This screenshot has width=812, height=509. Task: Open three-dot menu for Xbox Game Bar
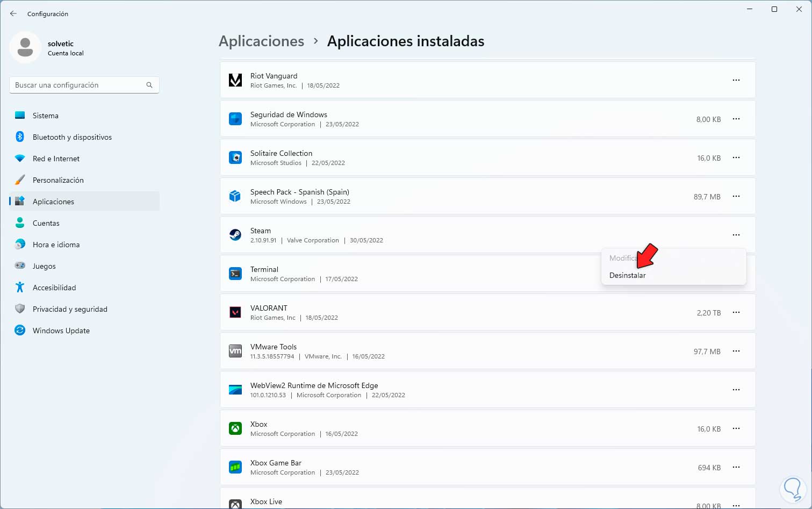pos(736,467)
